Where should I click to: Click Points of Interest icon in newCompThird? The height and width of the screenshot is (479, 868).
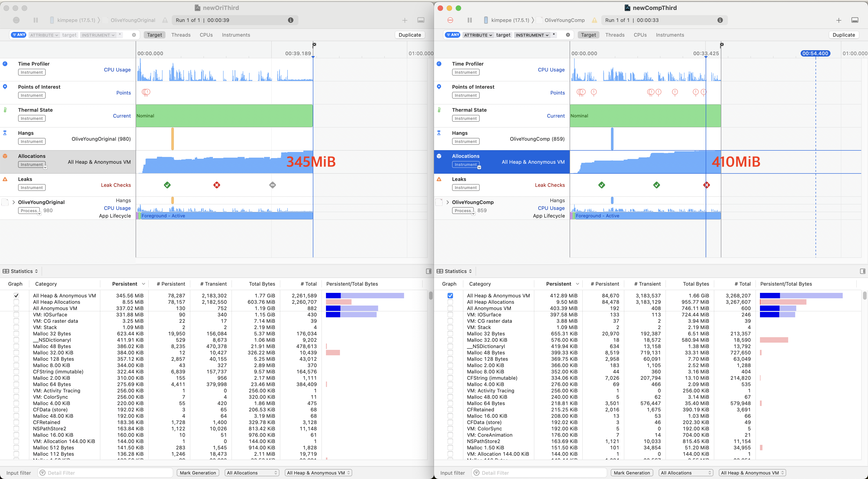[439, 87]
